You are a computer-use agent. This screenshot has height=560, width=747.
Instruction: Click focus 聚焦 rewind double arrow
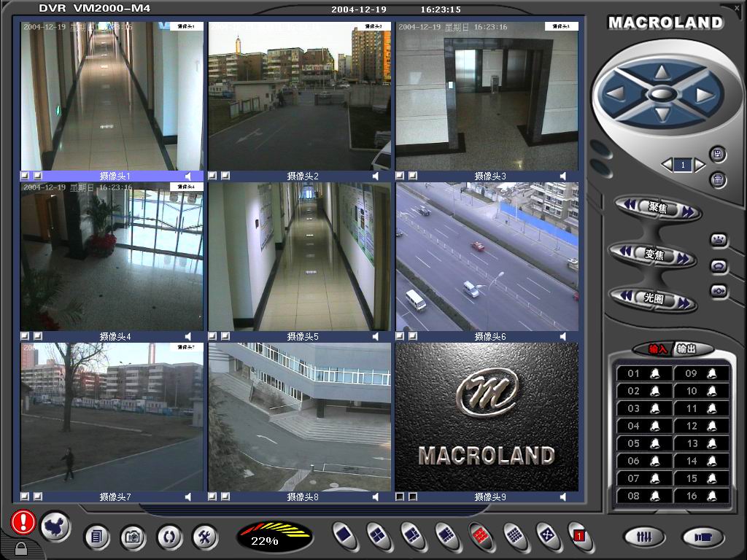pyautogui.click(x=630, y=205)
